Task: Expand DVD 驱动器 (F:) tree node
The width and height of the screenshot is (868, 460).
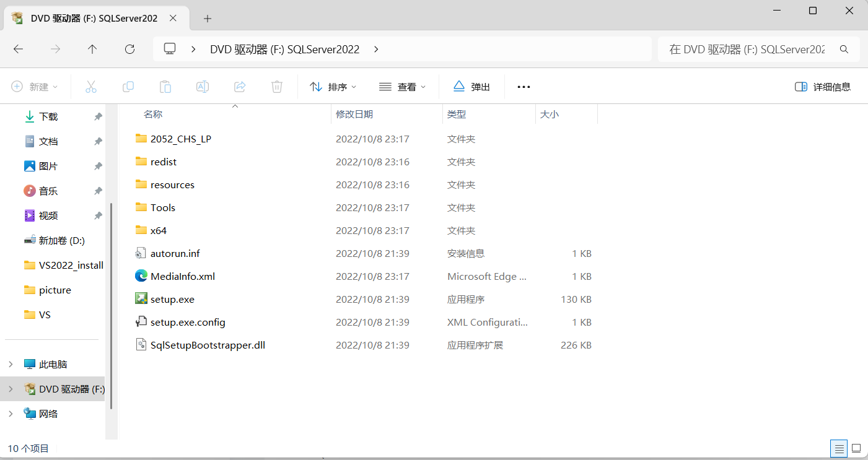Action: click(11, 389)
